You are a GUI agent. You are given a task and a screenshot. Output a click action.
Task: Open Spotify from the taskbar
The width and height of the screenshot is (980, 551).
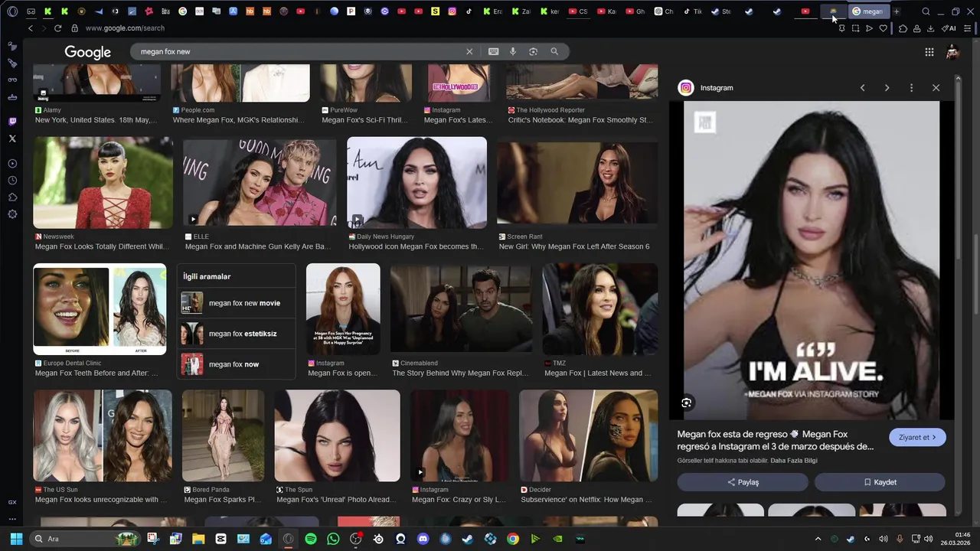click(x=311, y=539)
